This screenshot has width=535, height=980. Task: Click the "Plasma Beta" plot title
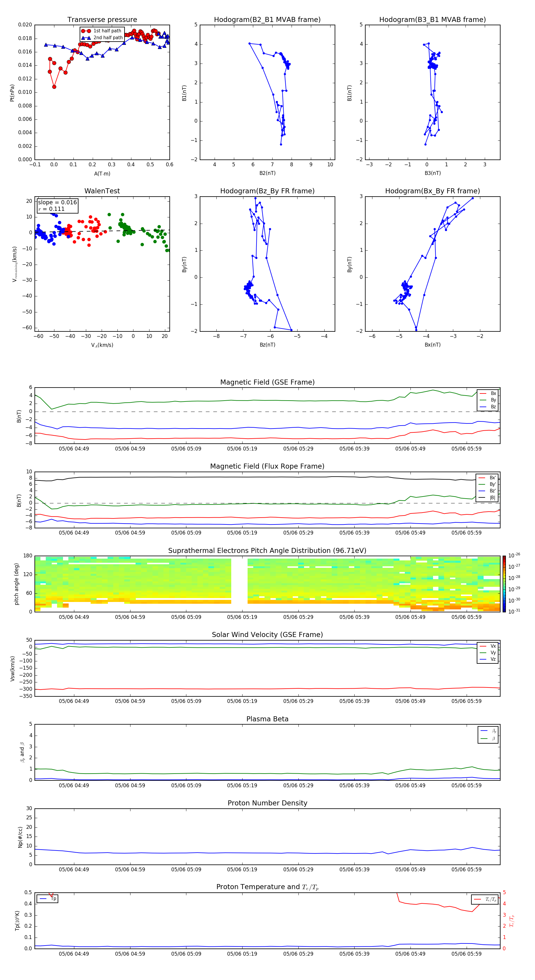(267, 719)
